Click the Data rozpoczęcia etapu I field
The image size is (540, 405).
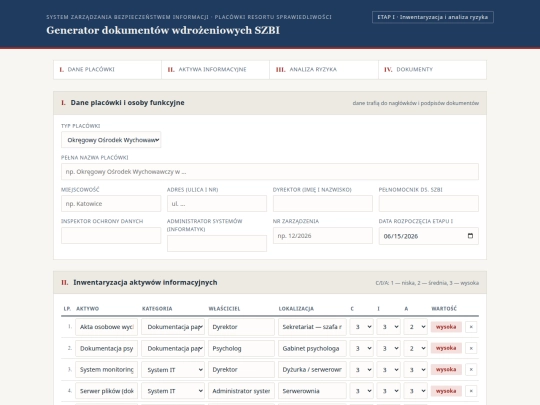point(429,236)
